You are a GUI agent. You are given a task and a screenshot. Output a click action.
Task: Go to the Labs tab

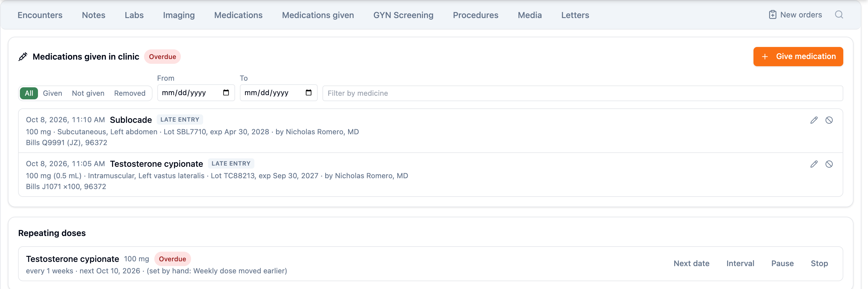tap(134, 15)
